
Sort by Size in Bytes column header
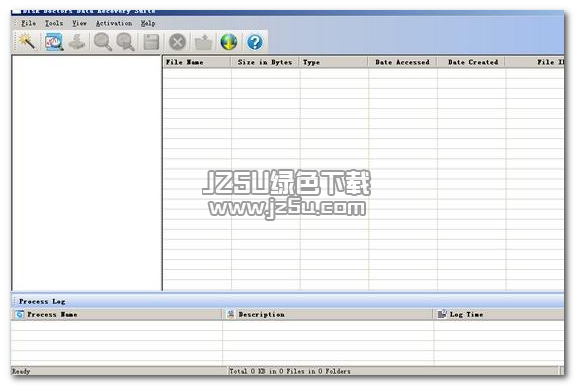coord(265,62)
